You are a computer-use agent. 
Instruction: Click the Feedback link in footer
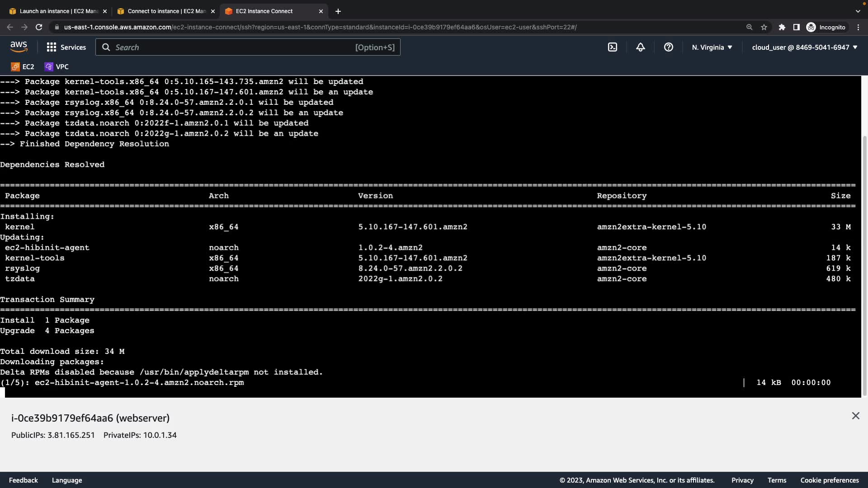(24, 480)
